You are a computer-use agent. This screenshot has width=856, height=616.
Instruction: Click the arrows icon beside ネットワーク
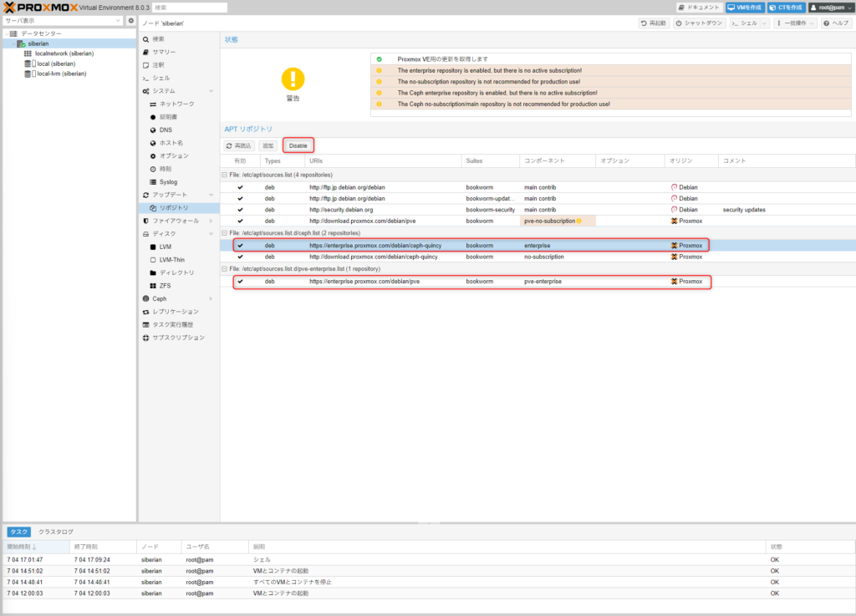153,104
